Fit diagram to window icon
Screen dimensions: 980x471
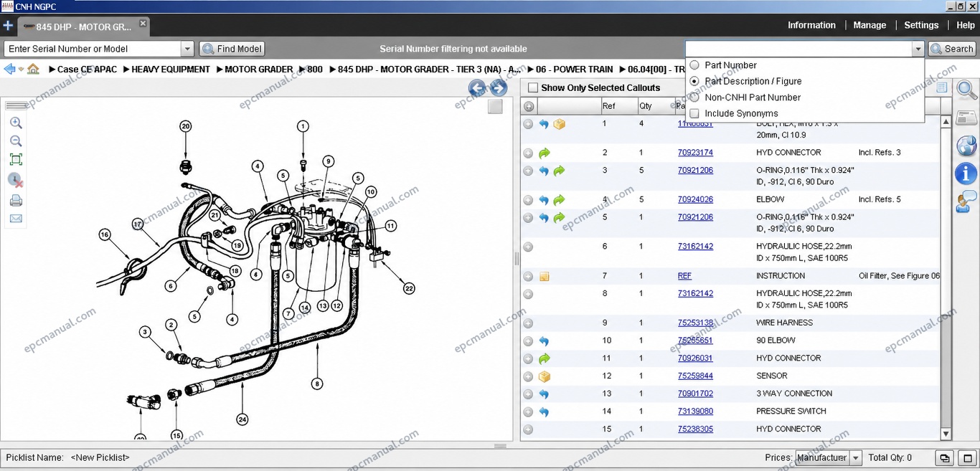pyautogui.click(x=16, y=160)
